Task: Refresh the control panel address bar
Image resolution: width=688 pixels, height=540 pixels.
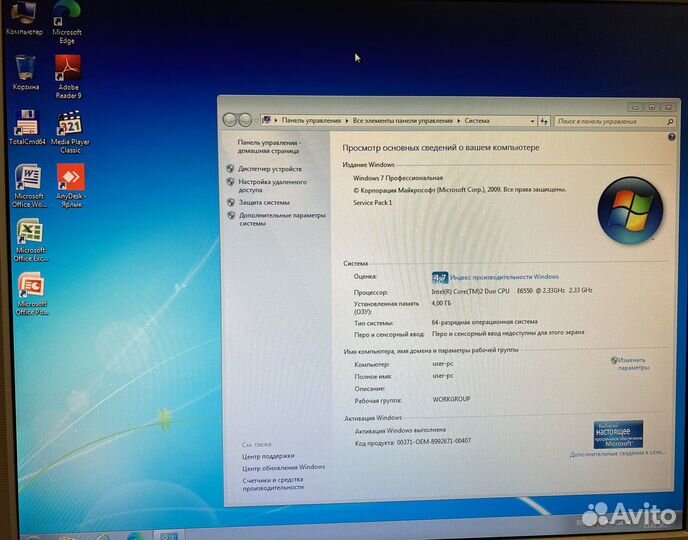Action: (544, 121)
